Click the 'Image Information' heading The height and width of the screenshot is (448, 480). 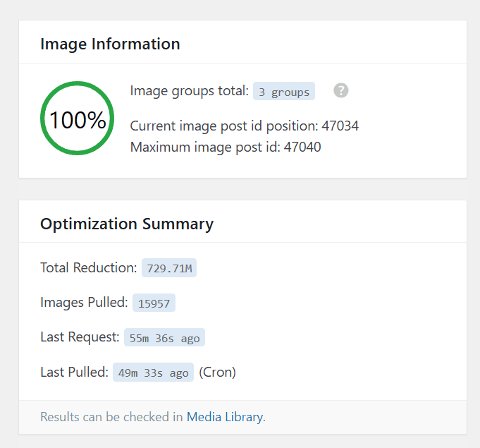click(110, 44)
